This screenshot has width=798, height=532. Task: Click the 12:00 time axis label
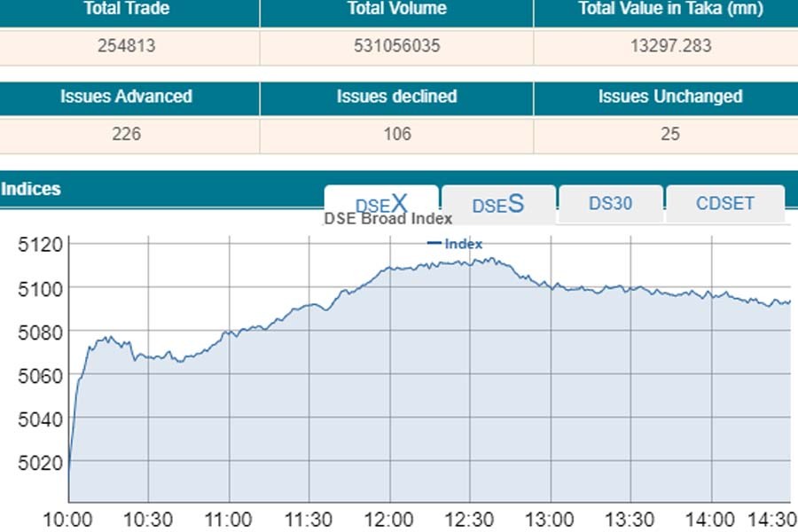[389, 519]
